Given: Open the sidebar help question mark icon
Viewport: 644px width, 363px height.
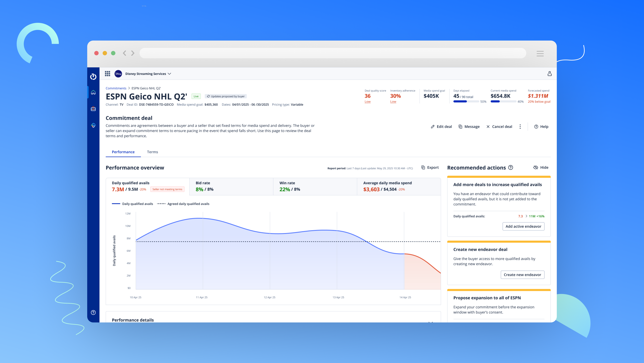Looking at the screenshot, I should [x=93, y=313].
